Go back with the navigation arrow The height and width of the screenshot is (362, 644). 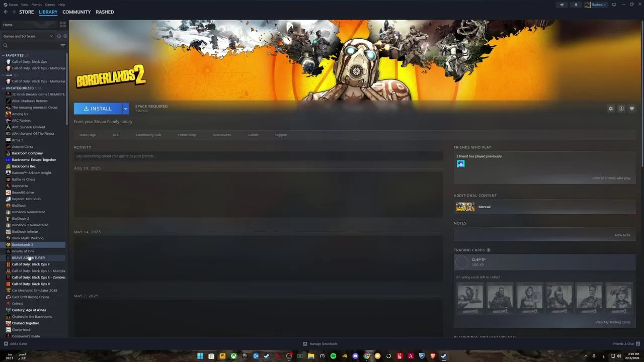(6, 12)
